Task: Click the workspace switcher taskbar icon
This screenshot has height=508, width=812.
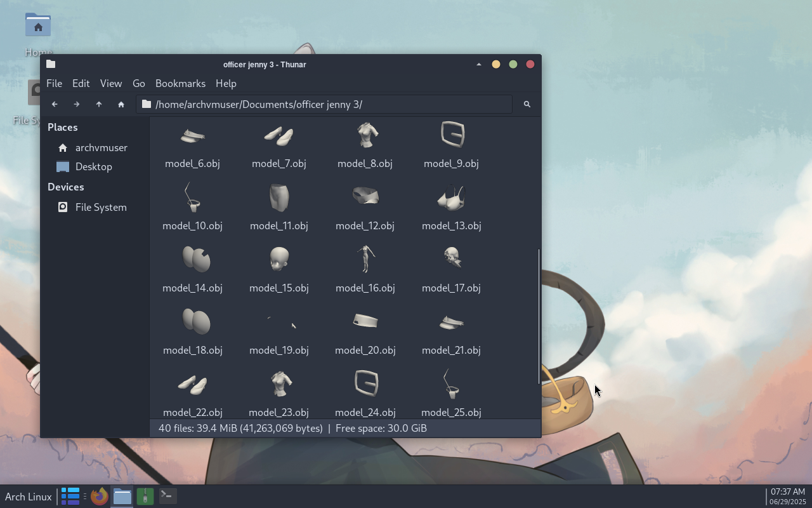Action: pyautogui.click(x=70, y=497)
